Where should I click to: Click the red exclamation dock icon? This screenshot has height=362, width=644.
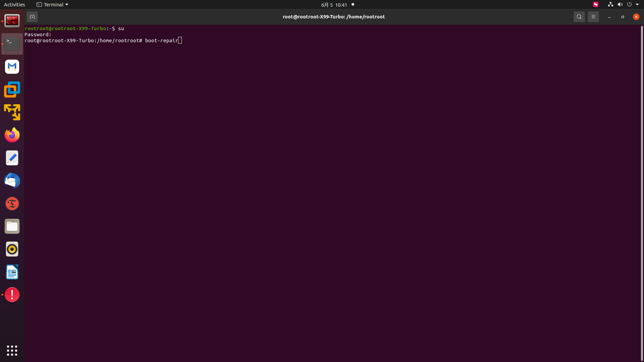coord(12,295)
